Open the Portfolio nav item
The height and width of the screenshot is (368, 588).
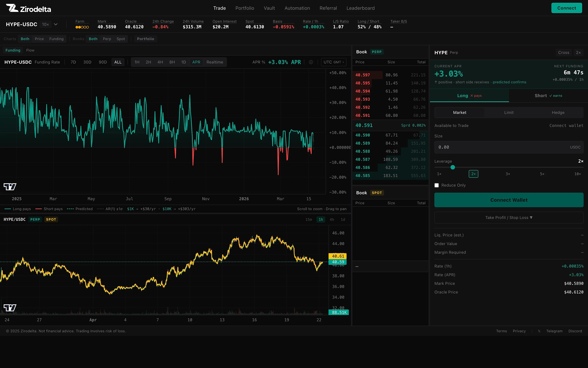pos(245,8)
